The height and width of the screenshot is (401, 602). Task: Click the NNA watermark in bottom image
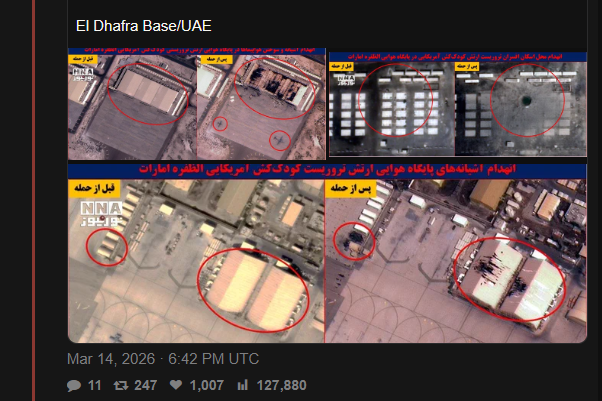101,214
